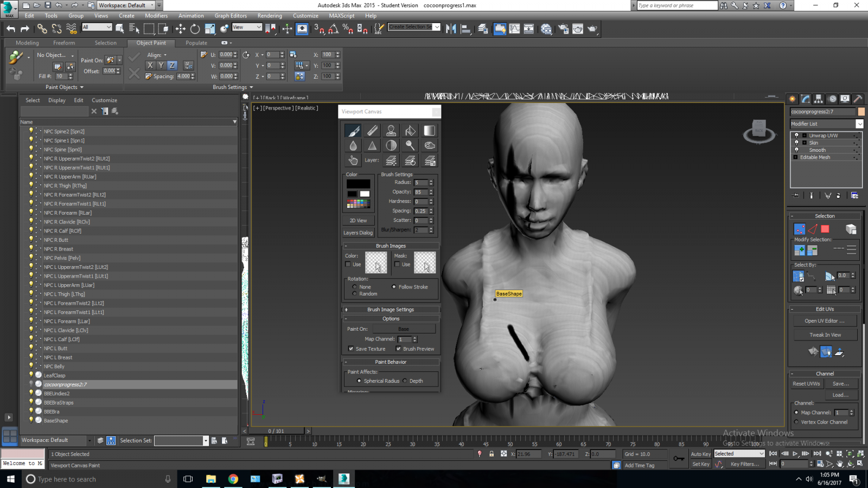
Task: Open the Layers Dialog
Action: 358,233
